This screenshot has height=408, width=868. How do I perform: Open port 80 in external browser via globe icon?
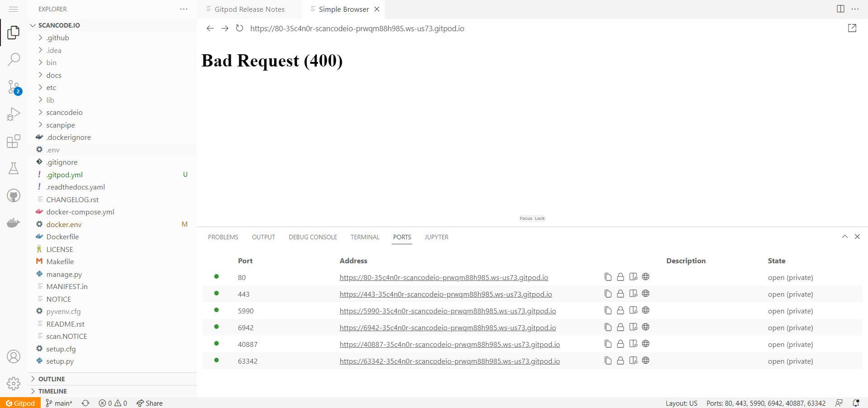[646, 276]
